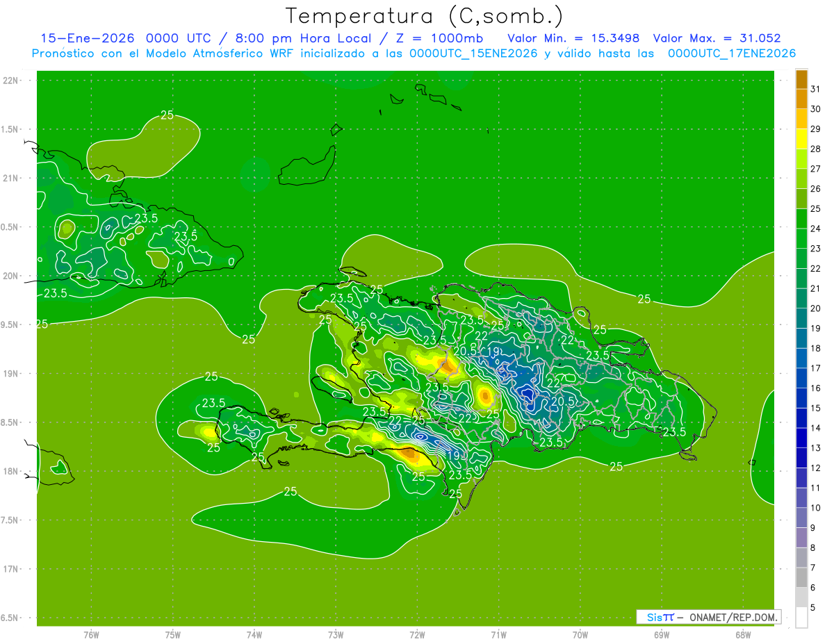Image resolution: width=834 pixels, height=644 pixels.
Task: Click the "73W" longitude axis label
Action: (x=336, y=635)
